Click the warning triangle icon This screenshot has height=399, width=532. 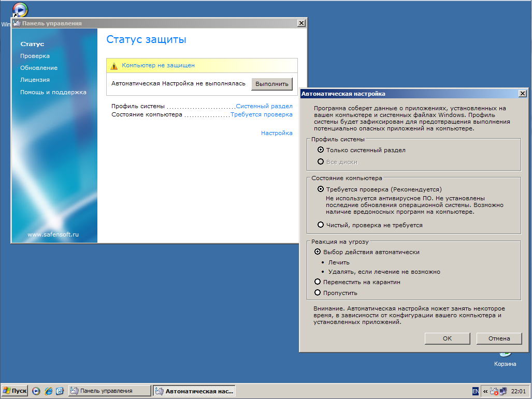pos(114,66)
